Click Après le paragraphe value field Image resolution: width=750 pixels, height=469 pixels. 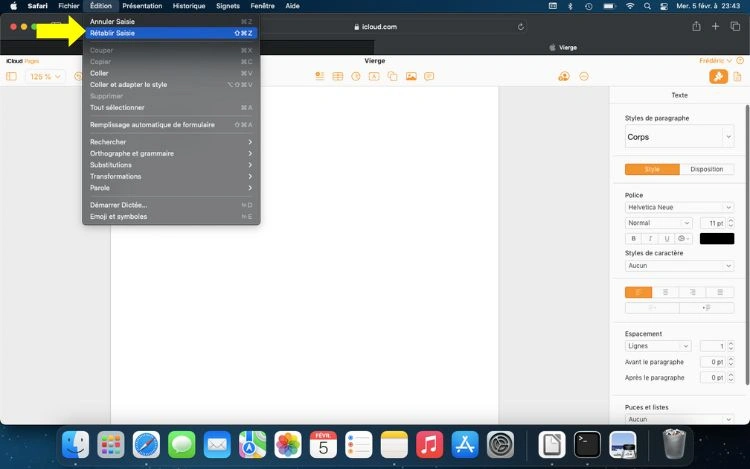coord(713,378)
